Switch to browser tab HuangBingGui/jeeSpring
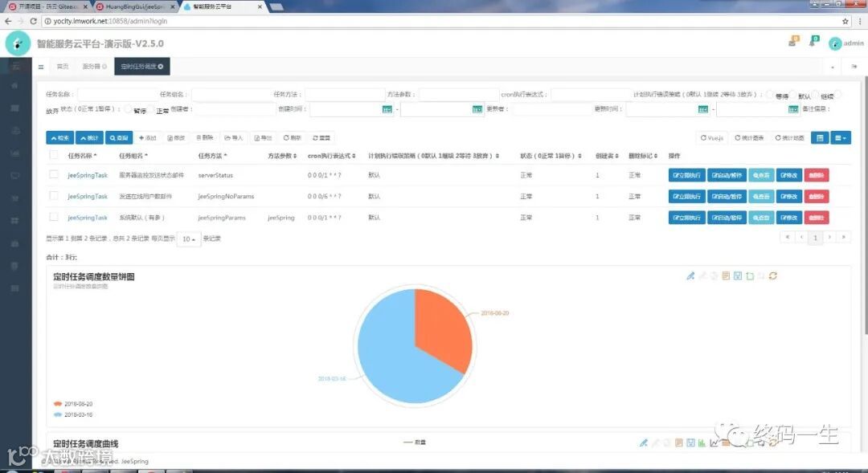The width and height of the screenshot is (868, 473). [136, 6]
